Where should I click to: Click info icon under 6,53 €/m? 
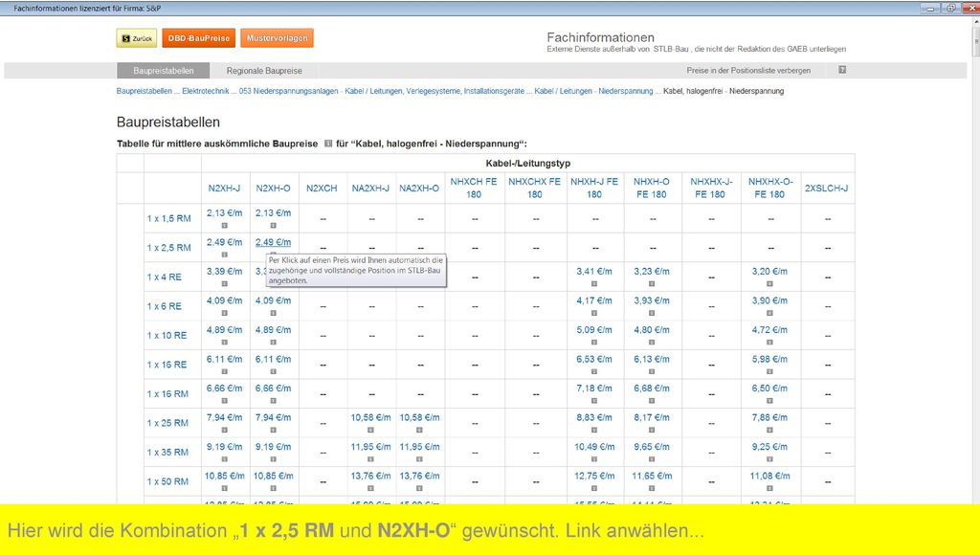point(594,372)
